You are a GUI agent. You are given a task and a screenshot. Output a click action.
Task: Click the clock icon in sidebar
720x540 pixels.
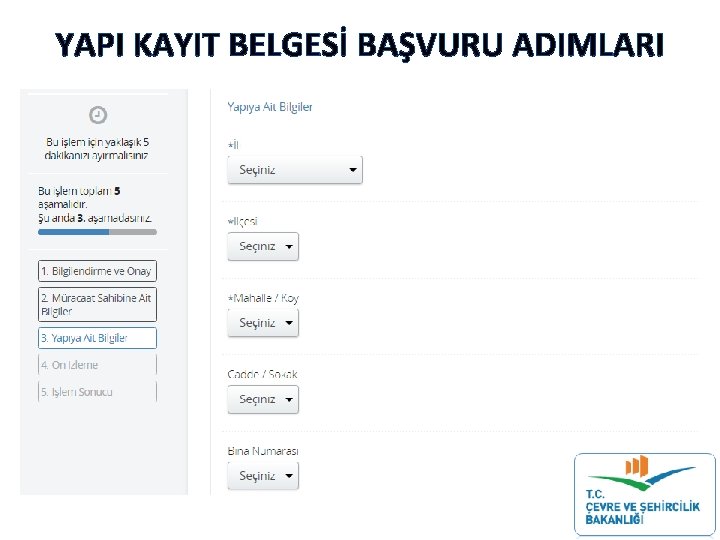coord(98,115)
